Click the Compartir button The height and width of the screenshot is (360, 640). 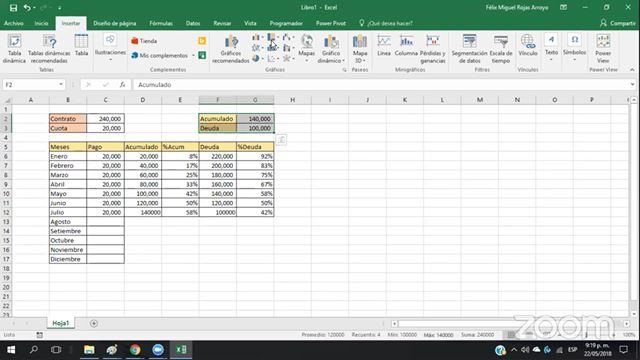tap(618, 23)
